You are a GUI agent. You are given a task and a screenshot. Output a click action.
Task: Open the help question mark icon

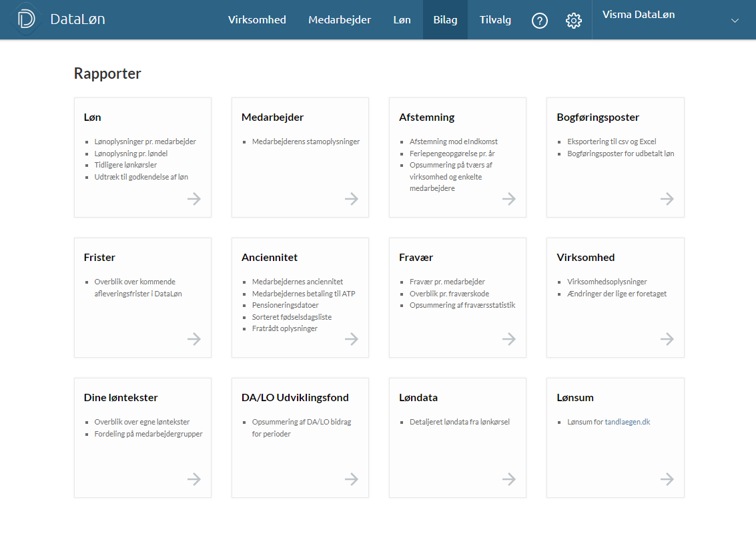(x=539, y=21)
